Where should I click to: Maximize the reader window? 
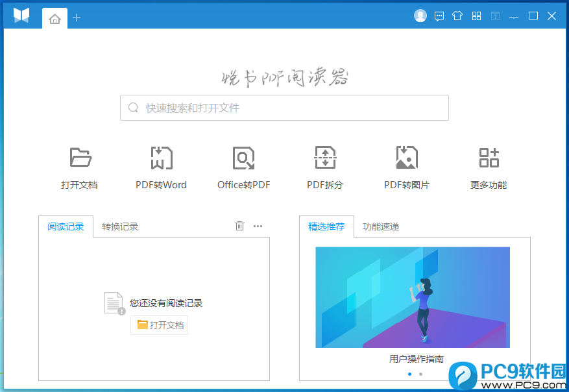[533, 16]
